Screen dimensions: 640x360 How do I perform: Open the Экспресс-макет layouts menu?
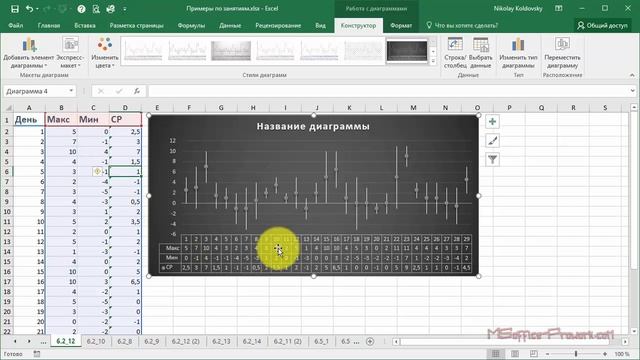click(70, 53)
